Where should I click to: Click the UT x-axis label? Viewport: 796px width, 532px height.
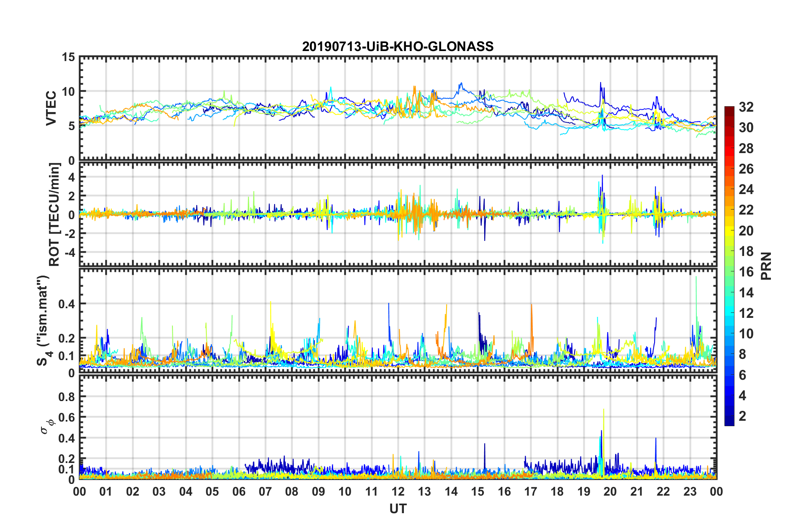tap(398, 509)
